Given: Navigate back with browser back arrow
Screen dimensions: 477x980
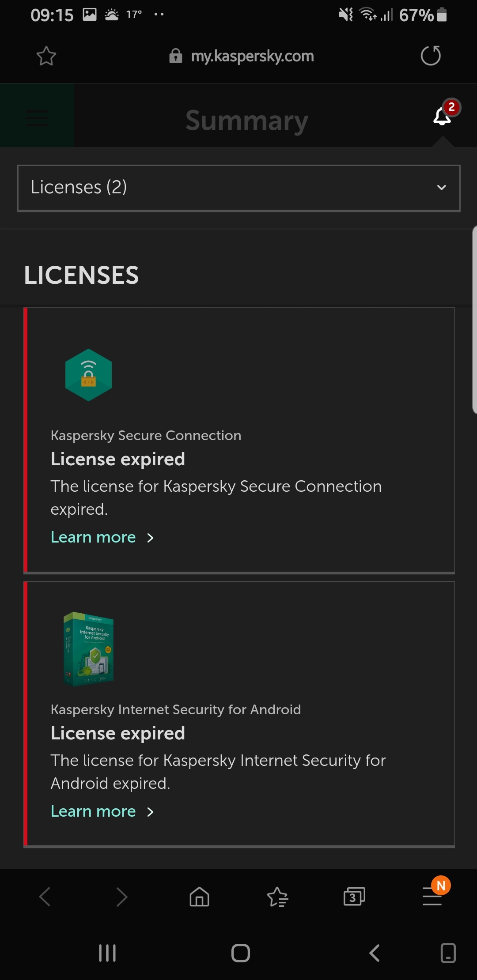Looking at the screenshot, I should (45, 897).
